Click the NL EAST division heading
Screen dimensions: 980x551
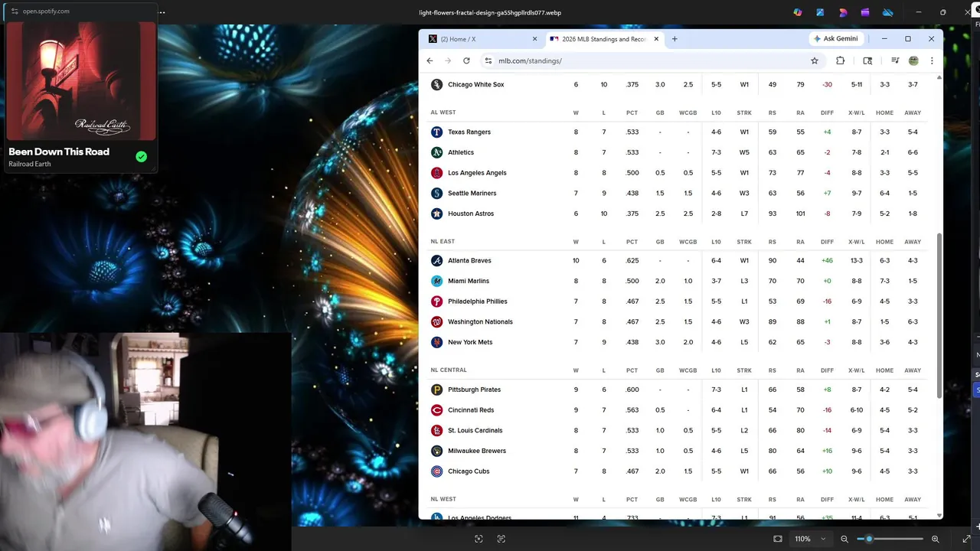tap(443, 241)
